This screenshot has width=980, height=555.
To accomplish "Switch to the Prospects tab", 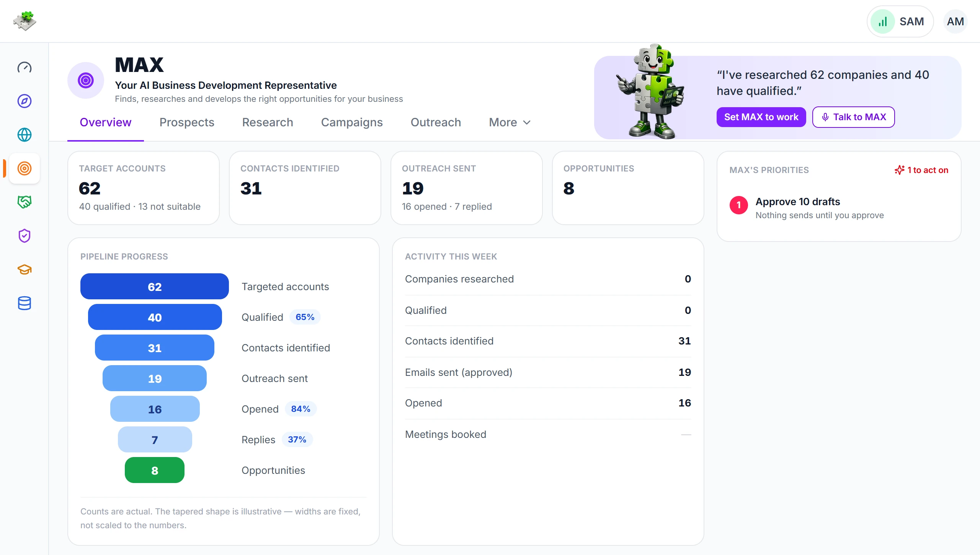I will point(187,122).
